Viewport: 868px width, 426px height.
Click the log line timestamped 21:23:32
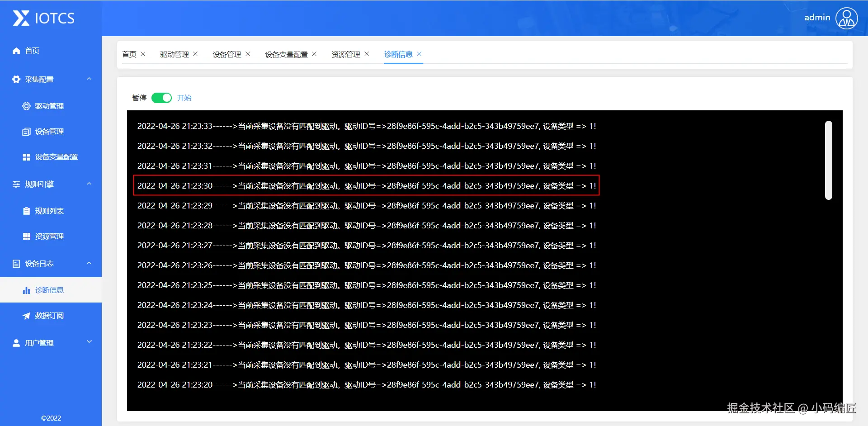point(367,146)
